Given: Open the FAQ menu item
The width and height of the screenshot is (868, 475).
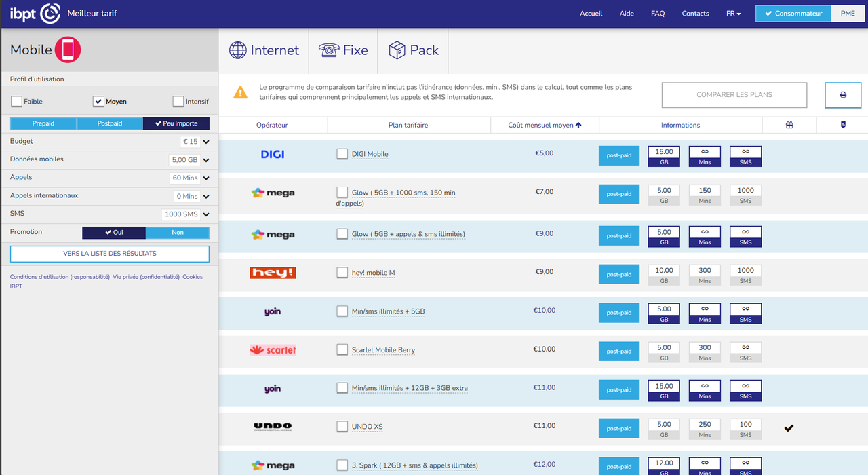Looking at the screenshot, I should click(658, 14).
